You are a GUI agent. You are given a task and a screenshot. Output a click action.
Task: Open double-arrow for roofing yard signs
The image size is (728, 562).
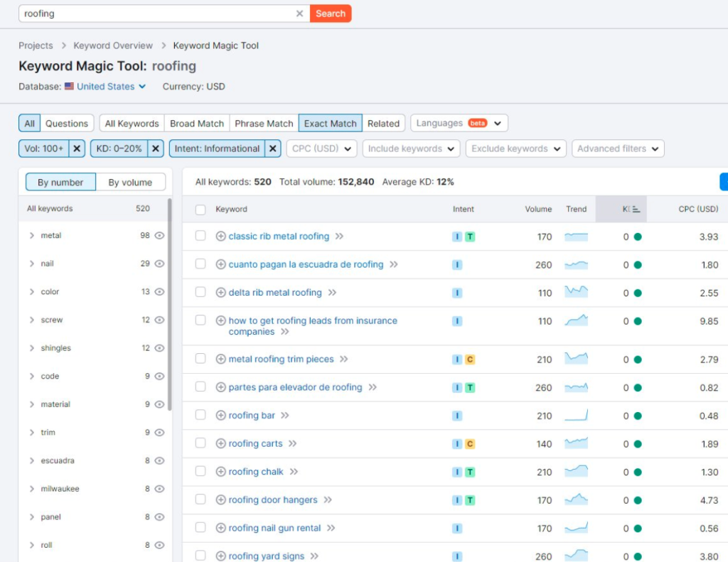coord(314,556)
